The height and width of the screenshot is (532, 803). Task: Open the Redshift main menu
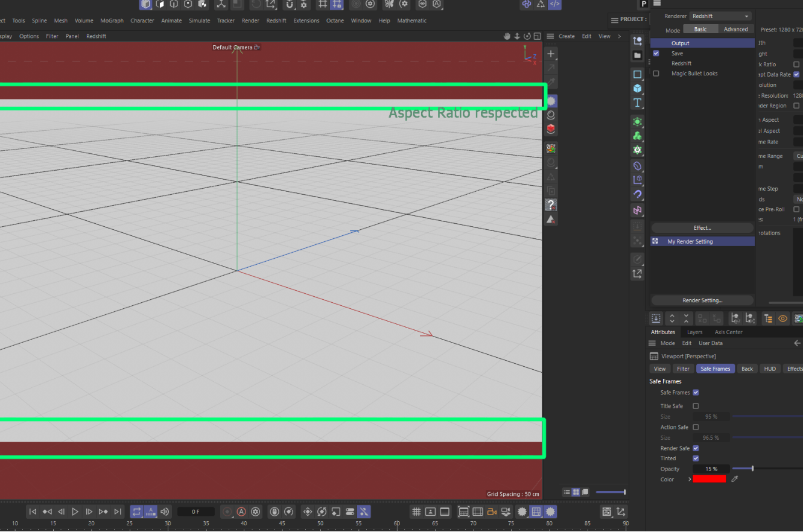(276, 21)
